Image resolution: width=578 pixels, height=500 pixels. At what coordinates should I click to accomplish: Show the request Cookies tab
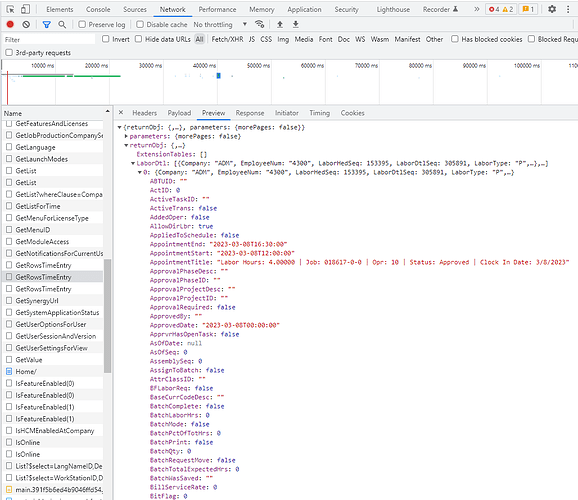[352, 113]
